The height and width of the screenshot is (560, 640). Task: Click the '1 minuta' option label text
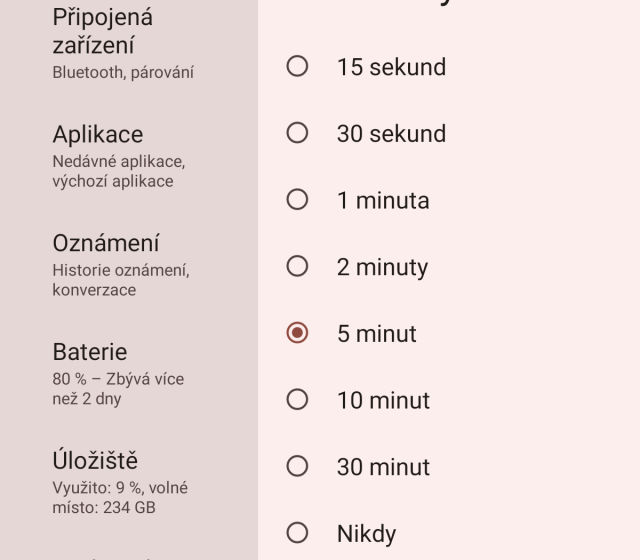(x=383, y=201)
